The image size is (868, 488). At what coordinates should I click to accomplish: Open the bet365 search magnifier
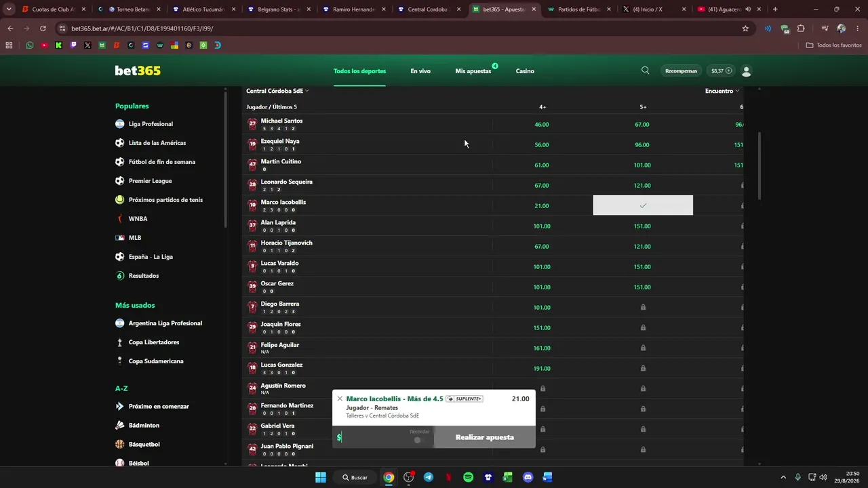coord(645,70)
